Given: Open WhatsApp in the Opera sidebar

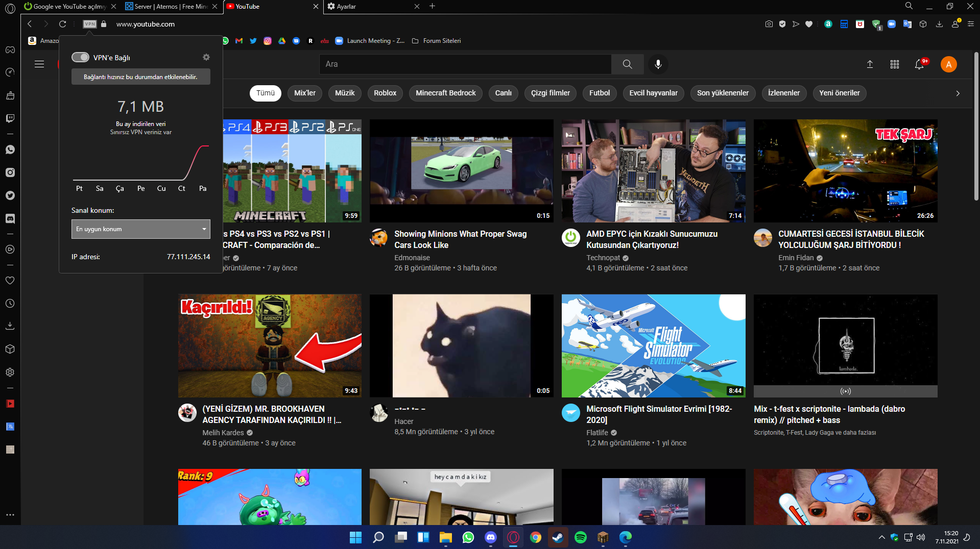Looking at the screenshot, I should tap(10, 149).
